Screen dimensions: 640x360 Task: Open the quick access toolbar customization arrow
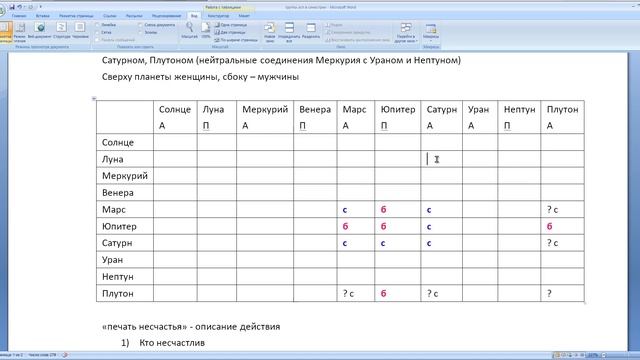click(x=40, y=7)
